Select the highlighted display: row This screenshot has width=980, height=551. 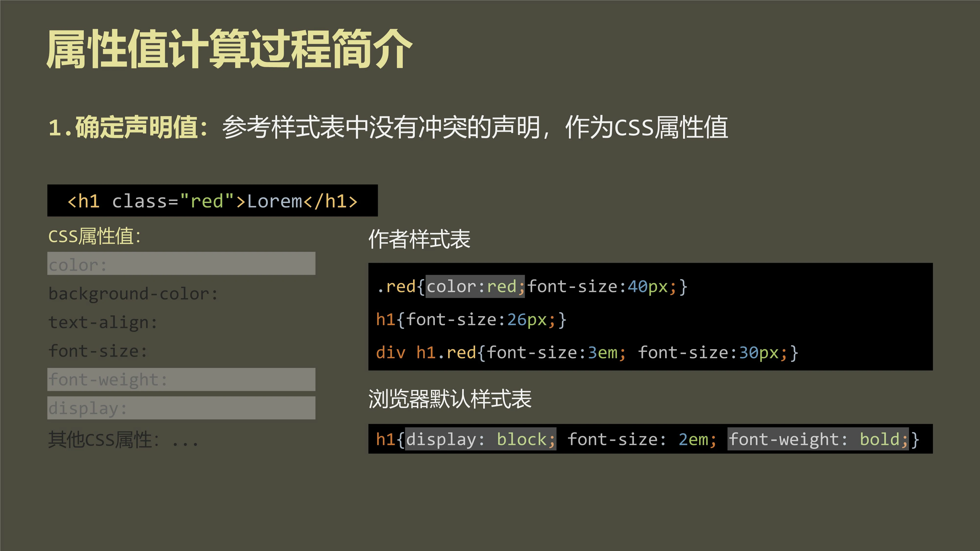click(181, 408)
